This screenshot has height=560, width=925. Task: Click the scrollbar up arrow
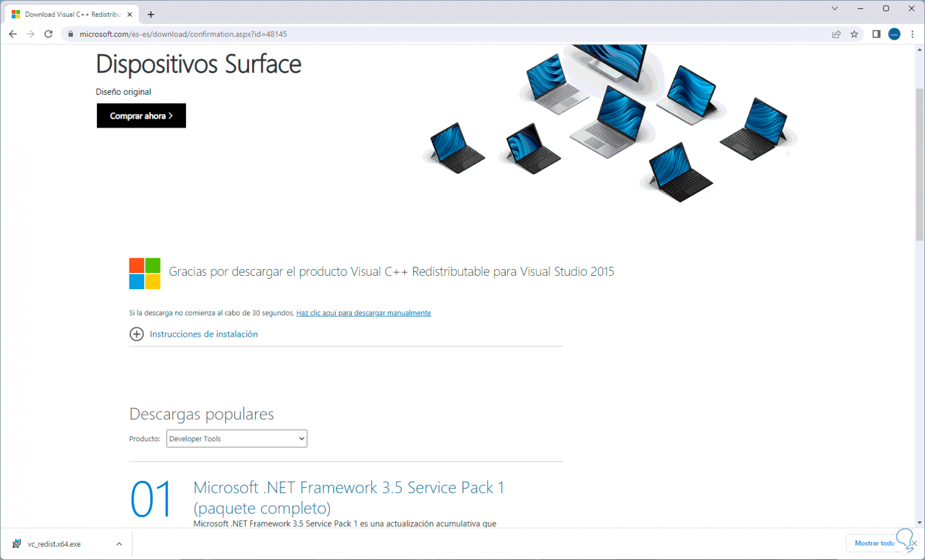pos(919,49)
